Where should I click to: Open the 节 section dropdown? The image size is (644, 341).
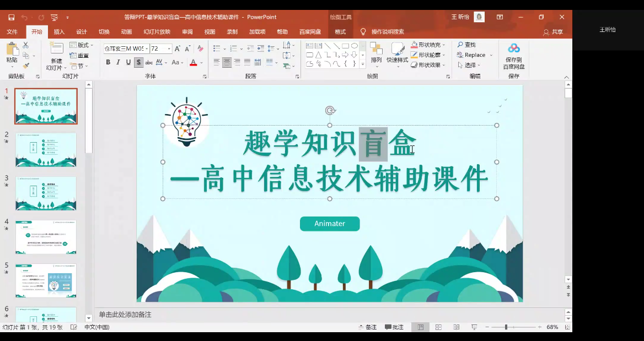[79, 66]
